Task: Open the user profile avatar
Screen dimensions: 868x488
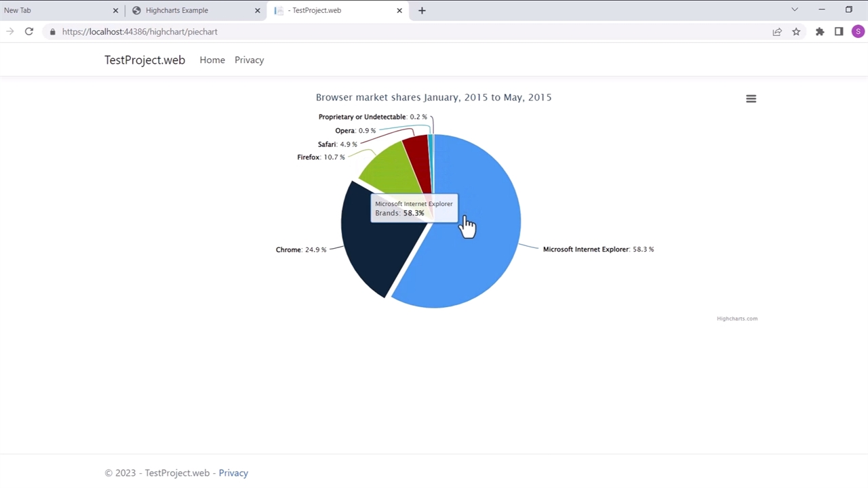Action: pos(859,32)
